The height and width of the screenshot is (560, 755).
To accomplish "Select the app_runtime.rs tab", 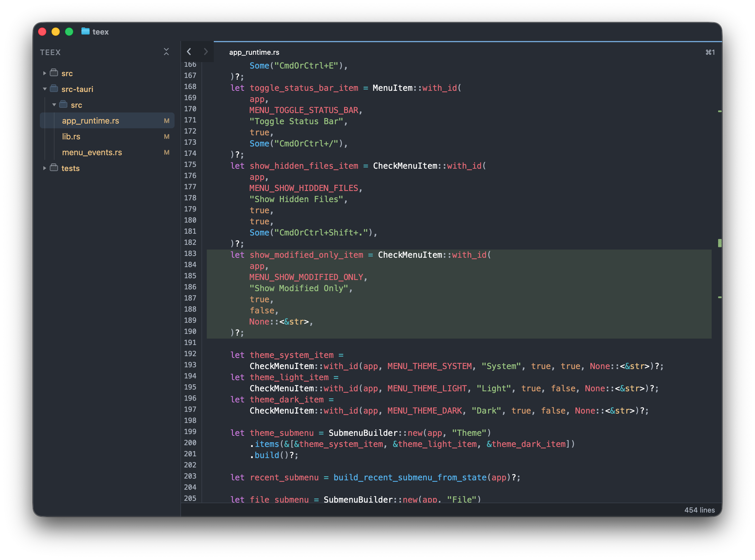I will [x=254, y=52].
